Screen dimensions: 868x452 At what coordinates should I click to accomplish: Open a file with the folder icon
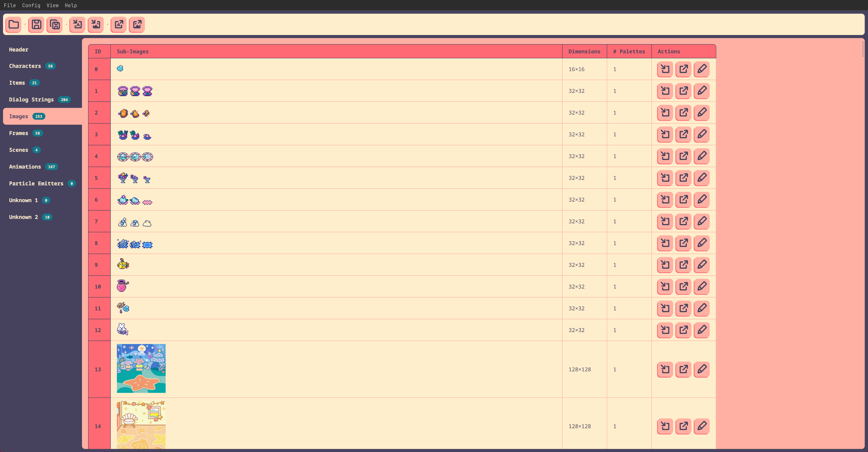[x=13, y=24]
